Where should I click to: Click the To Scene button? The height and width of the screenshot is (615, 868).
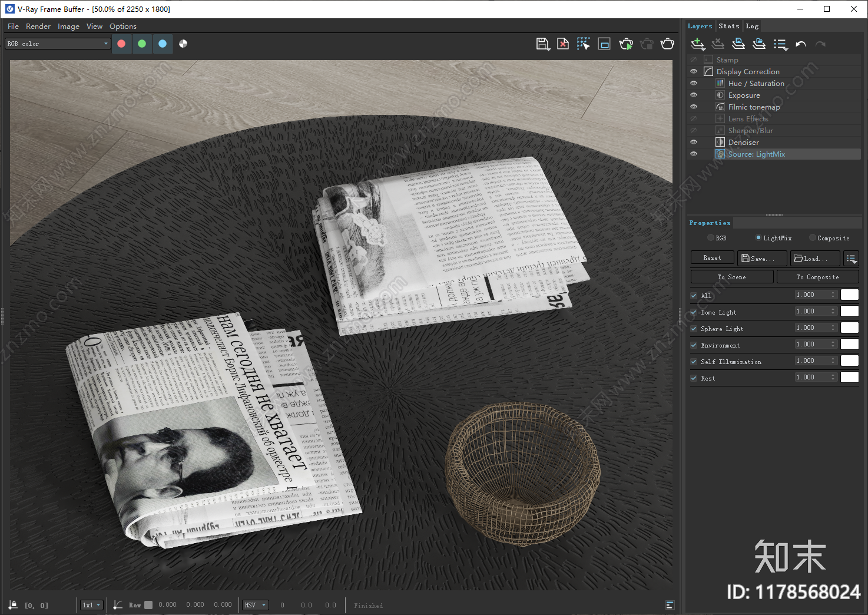click(x=732, y=277)
